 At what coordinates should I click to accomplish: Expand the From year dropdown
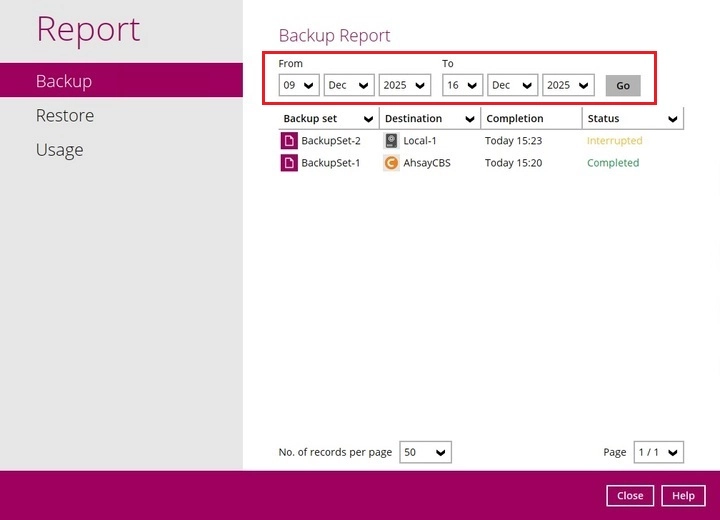coord(404,85)
